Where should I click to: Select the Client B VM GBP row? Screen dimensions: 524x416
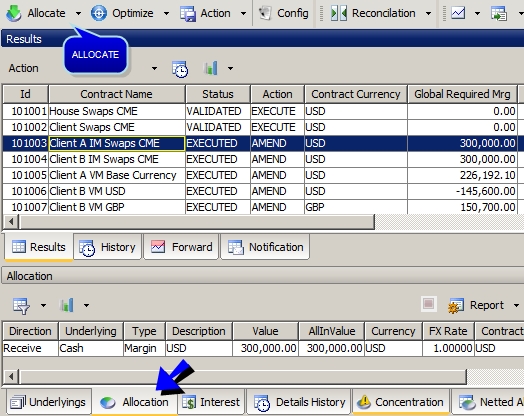[260, 207]
